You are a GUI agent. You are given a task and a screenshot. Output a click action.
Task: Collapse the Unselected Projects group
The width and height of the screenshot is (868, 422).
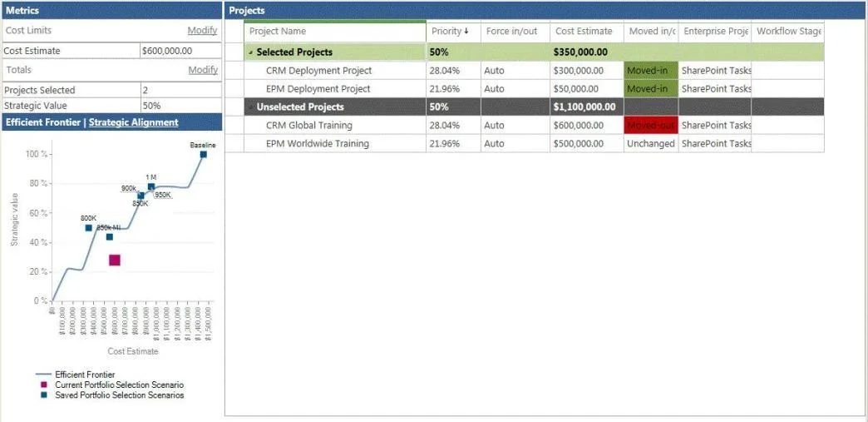point(251,107)
